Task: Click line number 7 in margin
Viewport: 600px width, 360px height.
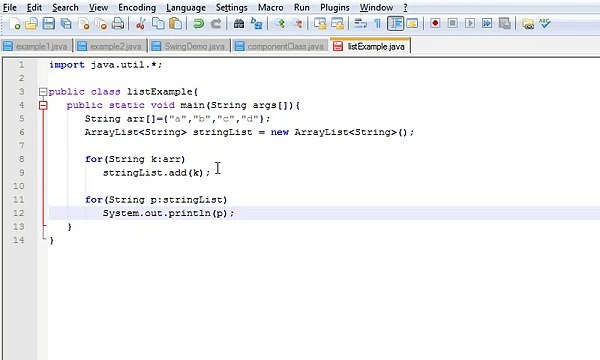Action: coord(21,146)
